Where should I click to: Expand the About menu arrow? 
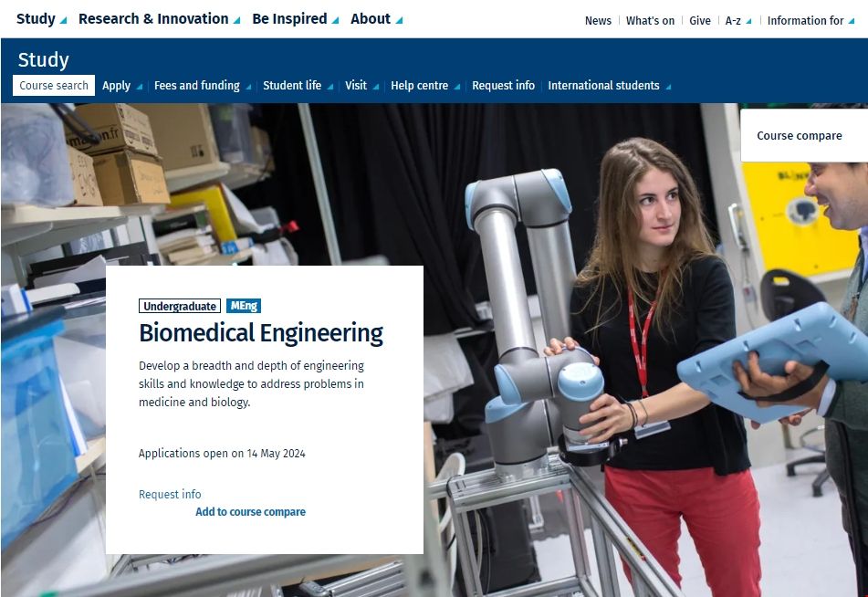399,21
